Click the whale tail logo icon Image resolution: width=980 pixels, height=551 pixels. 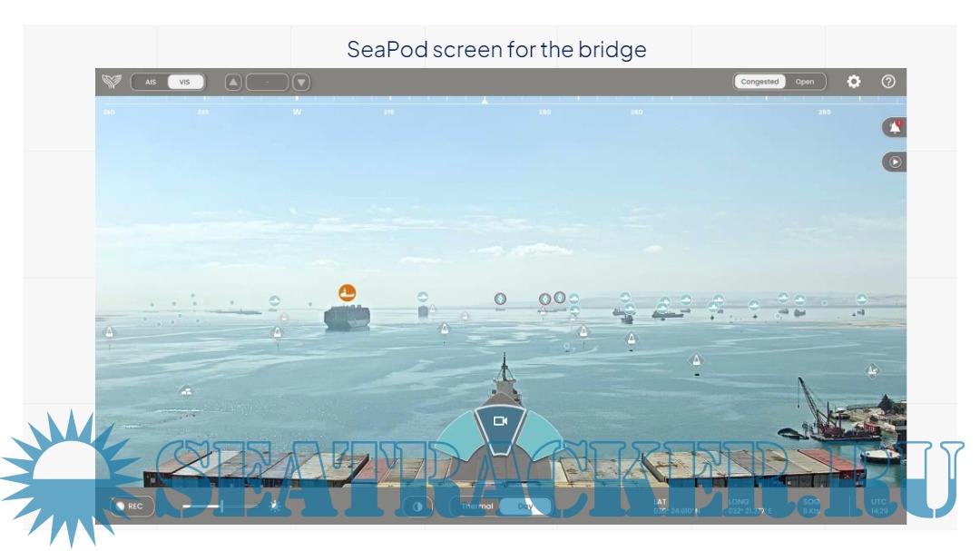tap(112, 82)
